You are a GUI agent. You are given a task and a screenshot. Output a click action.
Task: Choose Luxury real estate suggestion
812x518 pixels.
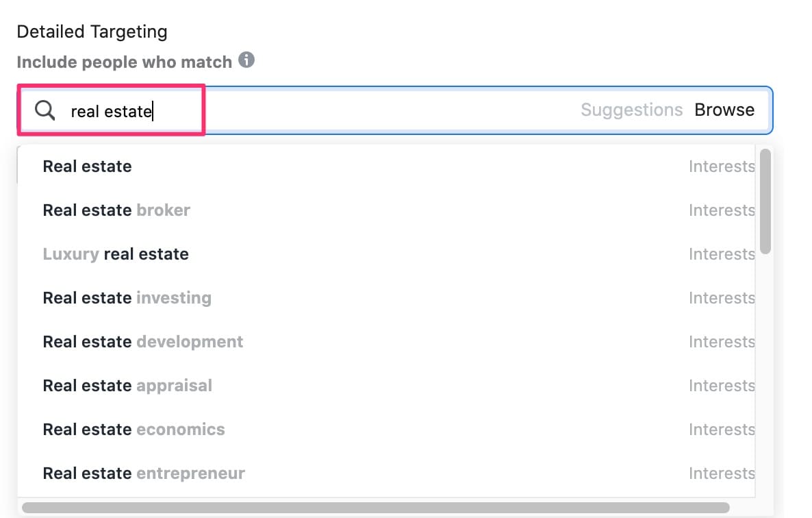[386, 254]
